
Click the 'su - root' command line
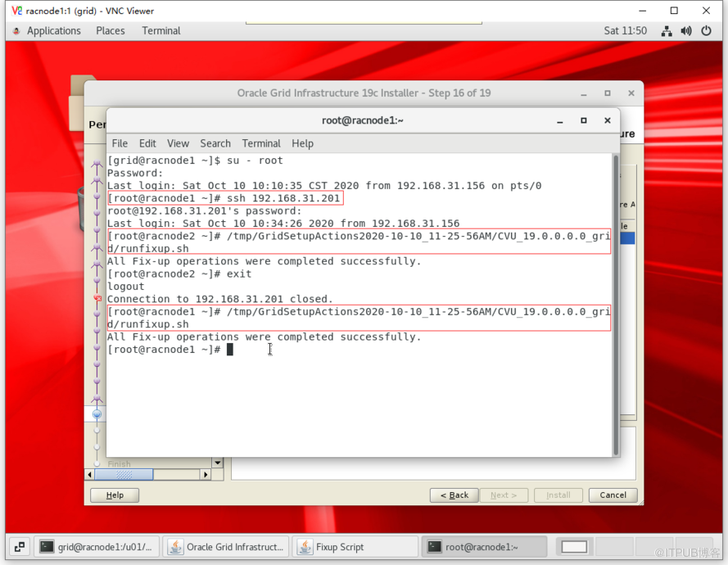click(195, 160)
